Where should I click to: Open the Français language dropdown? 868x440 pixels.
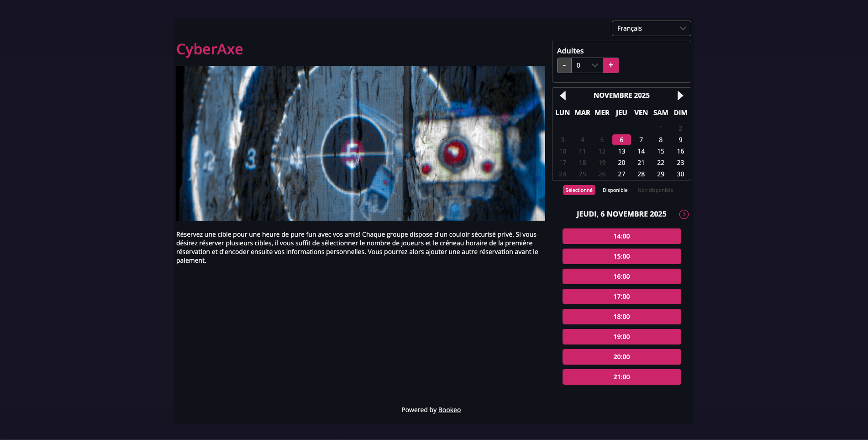click(651, 28)
